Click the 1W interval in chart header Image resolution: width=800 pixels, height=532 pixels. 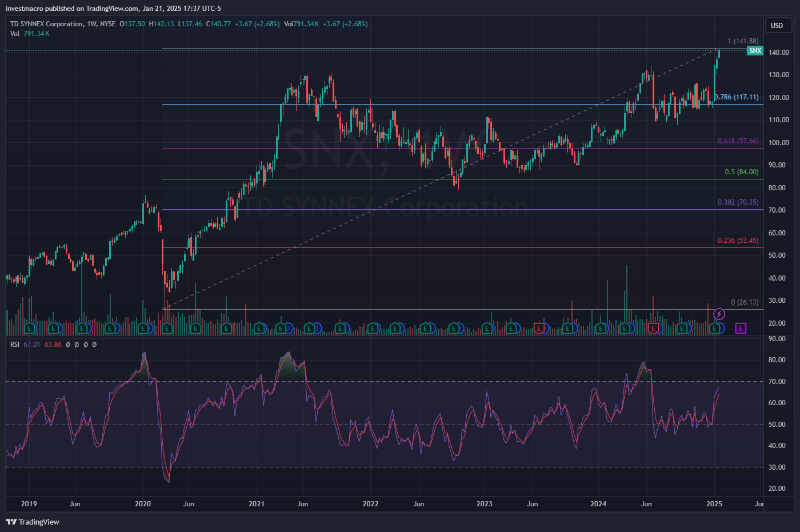pyautogui.click(x=91, y=24)
